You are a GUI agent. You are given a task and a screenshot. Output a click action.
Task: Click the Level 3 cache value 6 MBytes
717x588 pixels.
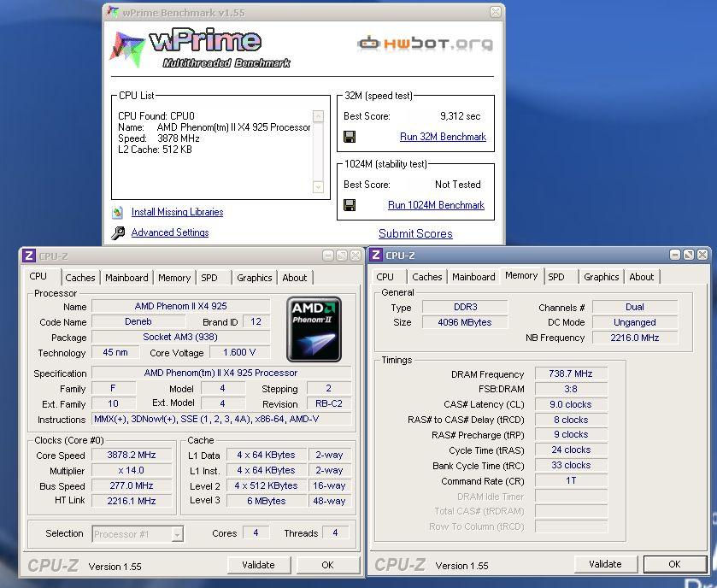click(x=266, y=501)
